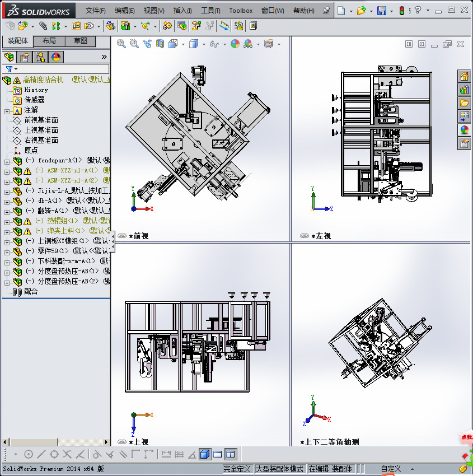Toggle the Section View tool

(x=160, y=44)
